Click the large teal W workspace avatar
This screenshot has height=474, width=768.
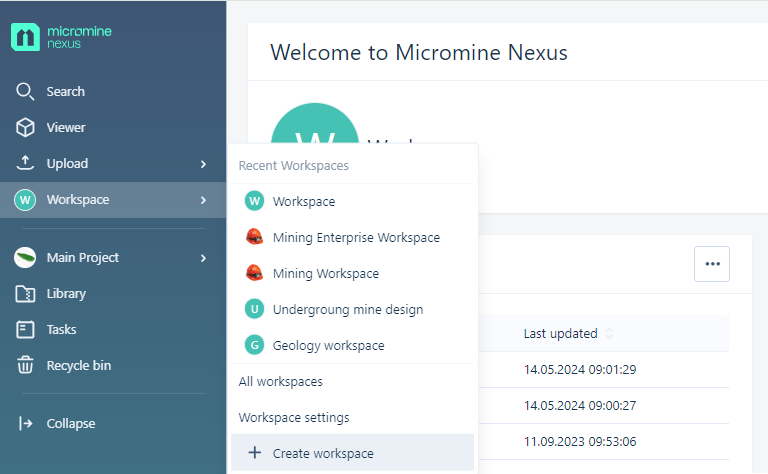(314, 123)
